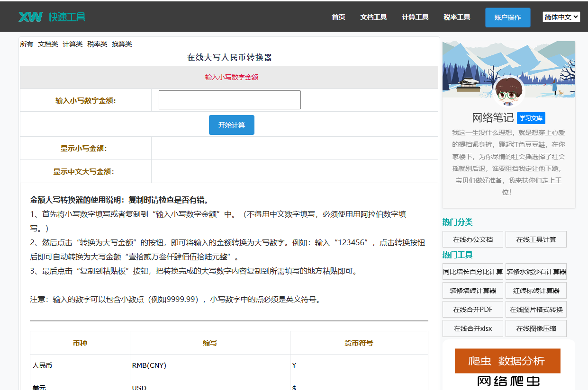The image size is (588, 390).
Task: Focus the 输入小写数字金额 input field
Action: click(229, 100)
